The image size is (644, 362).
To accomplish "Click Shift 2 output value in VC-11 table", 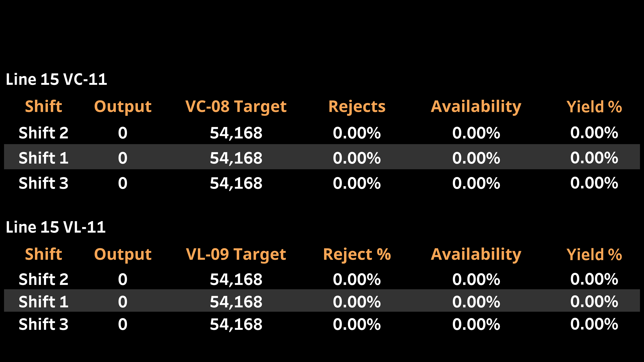I will (x=123, y=133).
